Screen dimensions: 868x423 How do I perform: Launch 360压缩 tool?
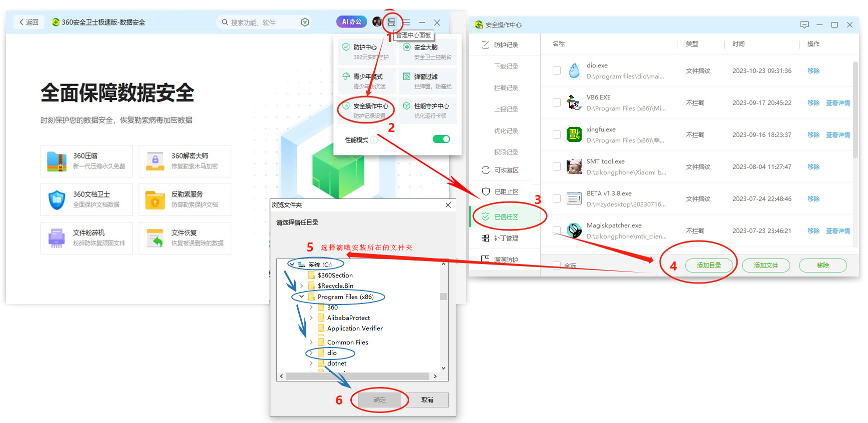pyautogui.click(x=86, y=161)
